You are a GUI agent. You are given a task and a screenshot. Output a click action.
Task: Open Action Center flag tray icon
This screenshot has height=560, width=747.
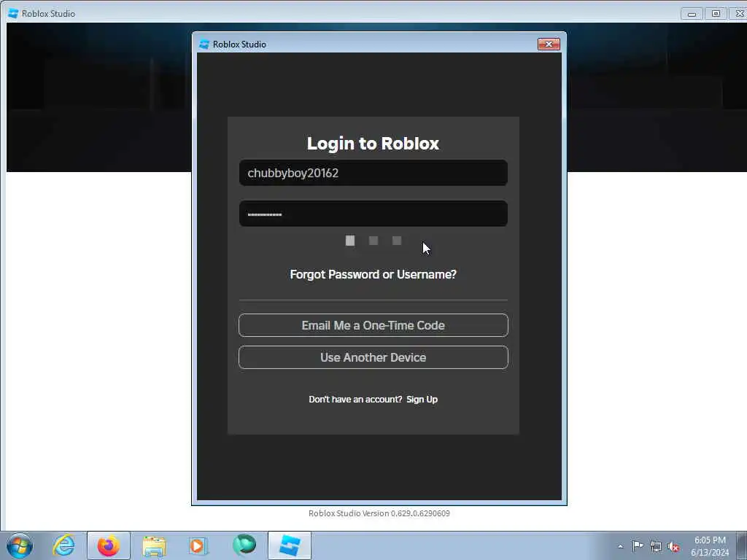click(638, 545)
